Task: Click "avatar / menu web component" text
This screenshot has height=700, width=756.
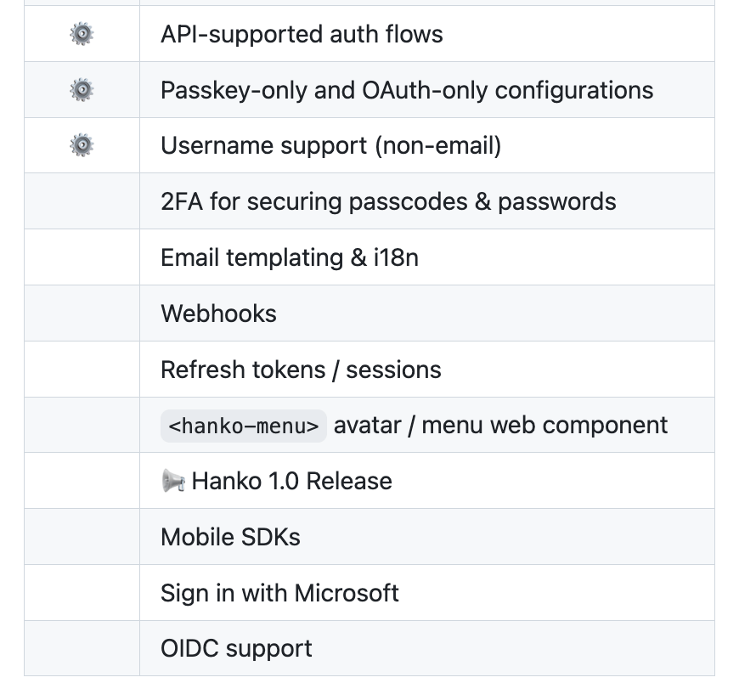Action: coord(500,425)
